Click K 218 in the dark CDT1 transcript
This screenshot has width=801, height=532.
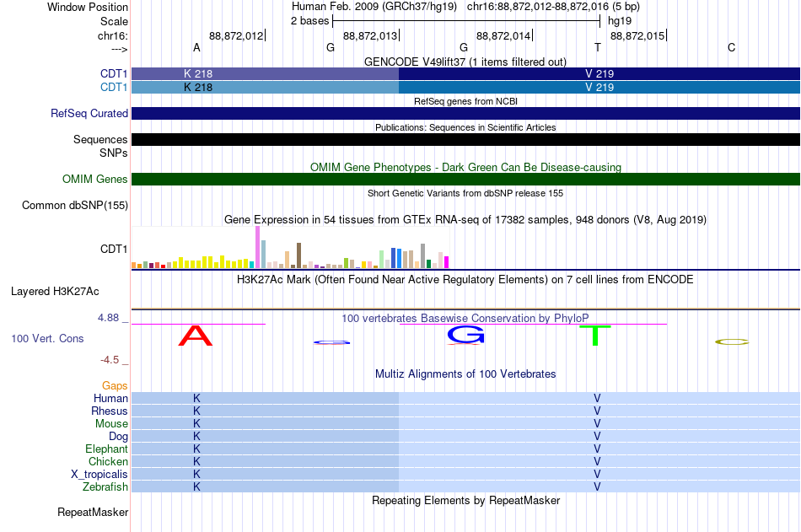[198, 73]
